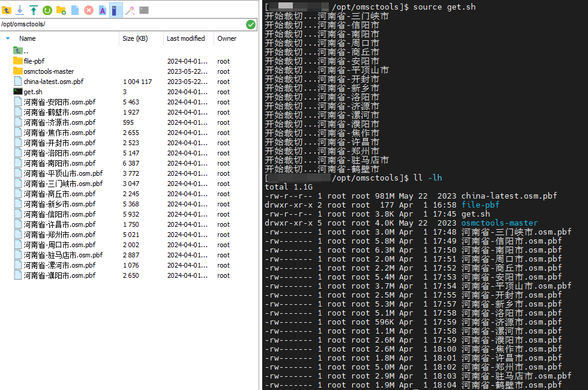
Task: Select 河南省-信阳市.osm.pbf in file list
Action: 59,214
